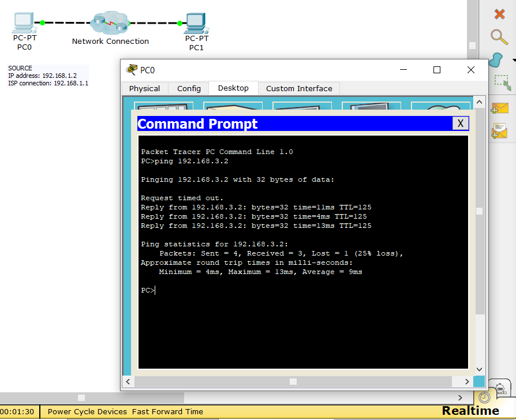516x420 pixels.
Task: Click the PC0 vertical scrollbar up arrow
Action: click(479, 102)
